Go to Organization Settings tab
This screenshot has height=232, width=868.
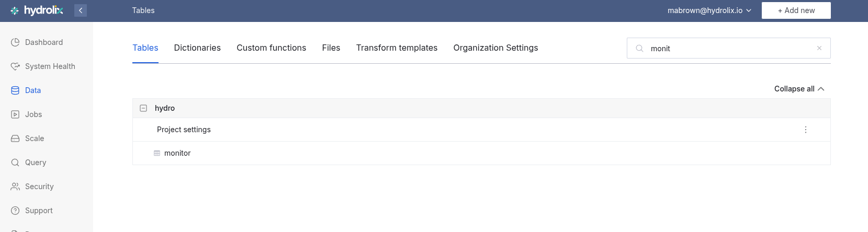(495, 48)
